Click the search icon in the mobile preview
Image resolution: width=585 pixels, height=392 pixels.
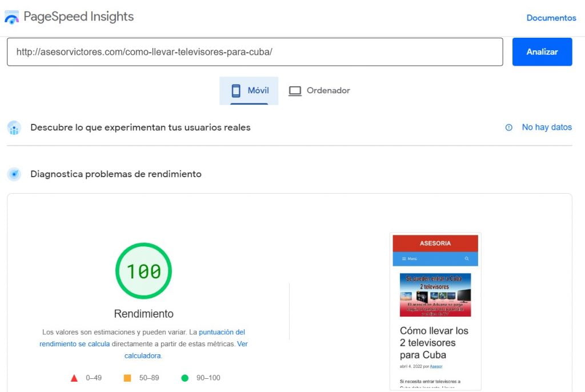(x=467, y=258)
